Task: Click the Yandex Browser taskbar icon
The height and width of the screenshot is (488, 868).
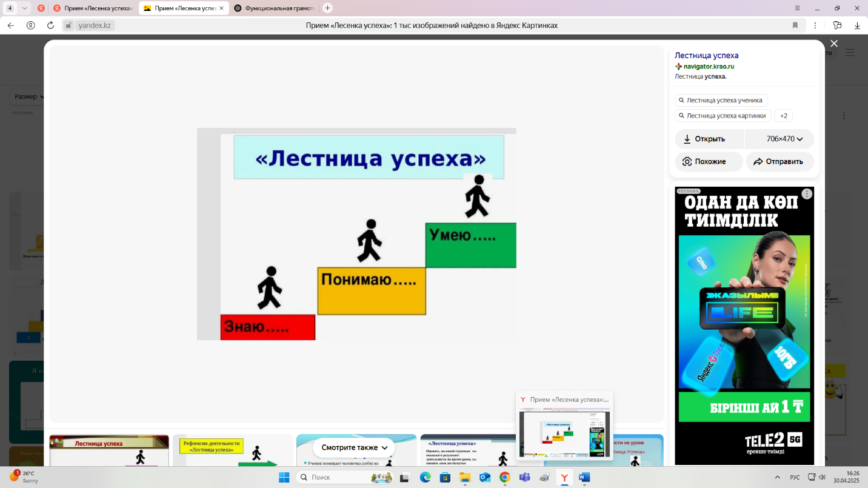Action: (x=564, y=478)
